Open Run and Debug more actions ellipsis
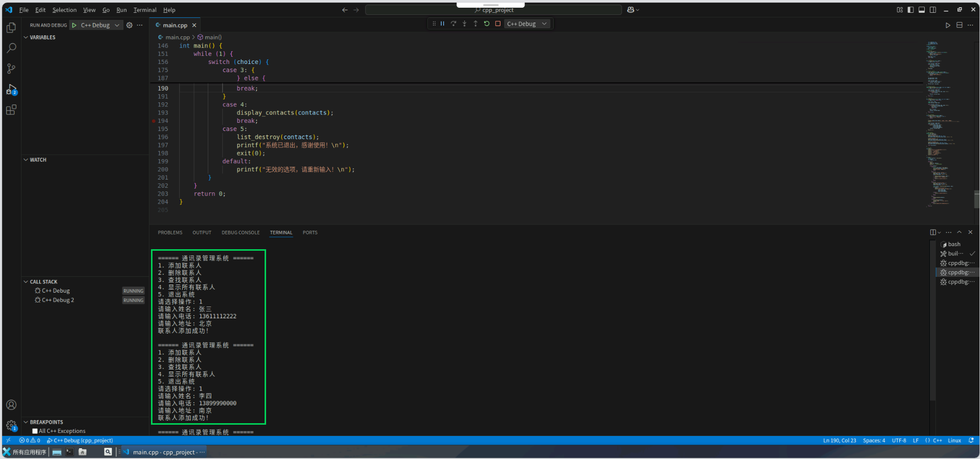The width and height of the screenshot is (980, 459). [x=140, y=25]
